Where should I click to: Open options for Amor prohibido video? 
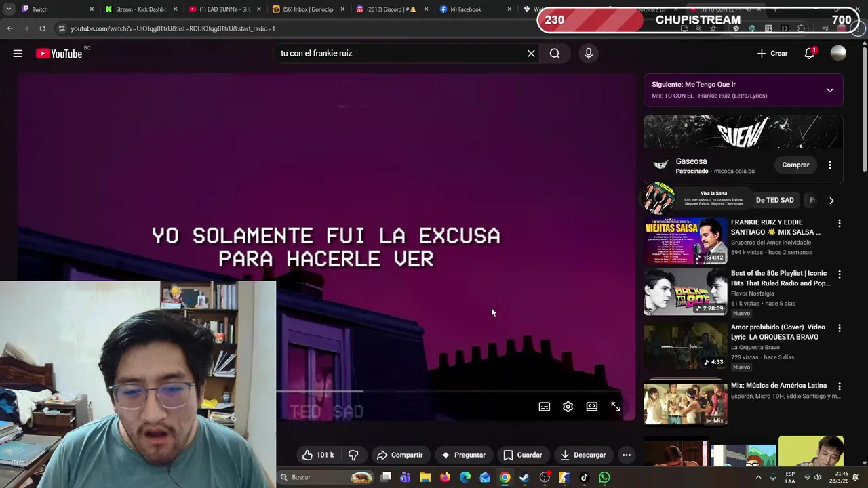click(x=840, y=328)
